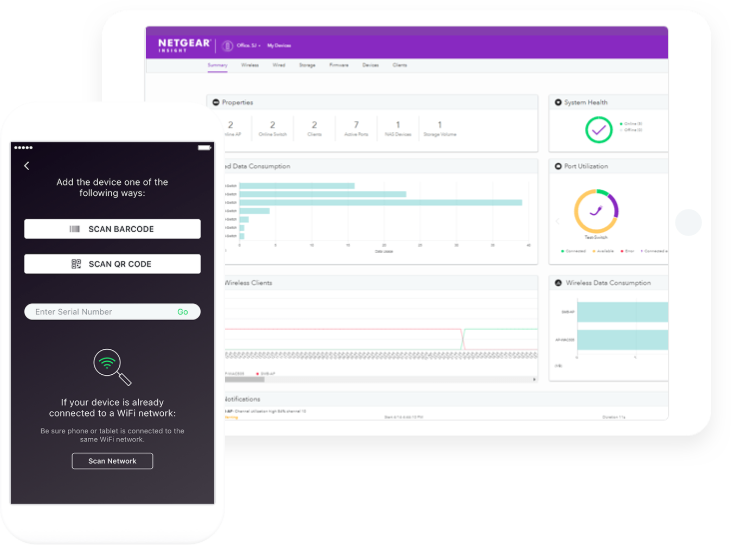The width and height of the screenshot is (731, 545).
Task: Collapse the System Health panel icon
Action: 558,103
